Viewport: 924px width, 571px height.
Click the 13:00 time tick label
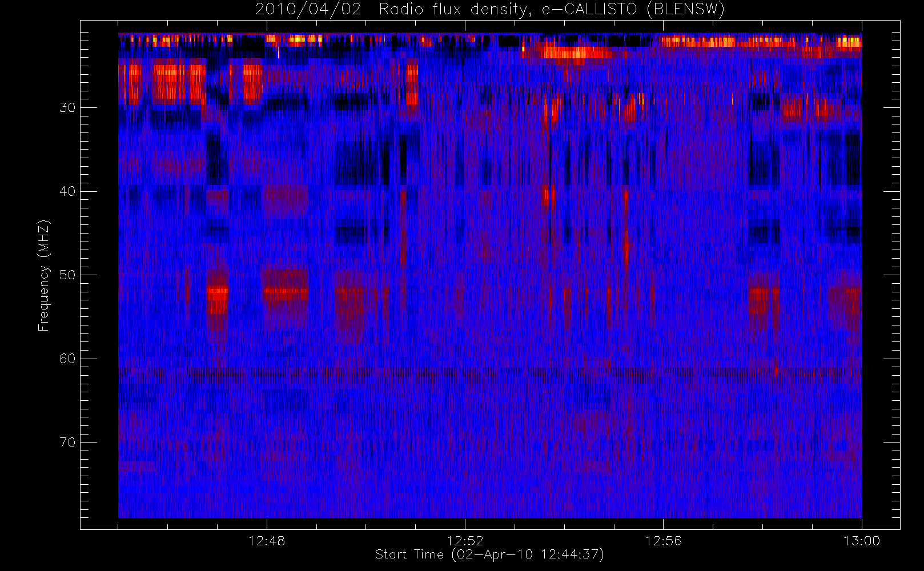pos(861,541)
